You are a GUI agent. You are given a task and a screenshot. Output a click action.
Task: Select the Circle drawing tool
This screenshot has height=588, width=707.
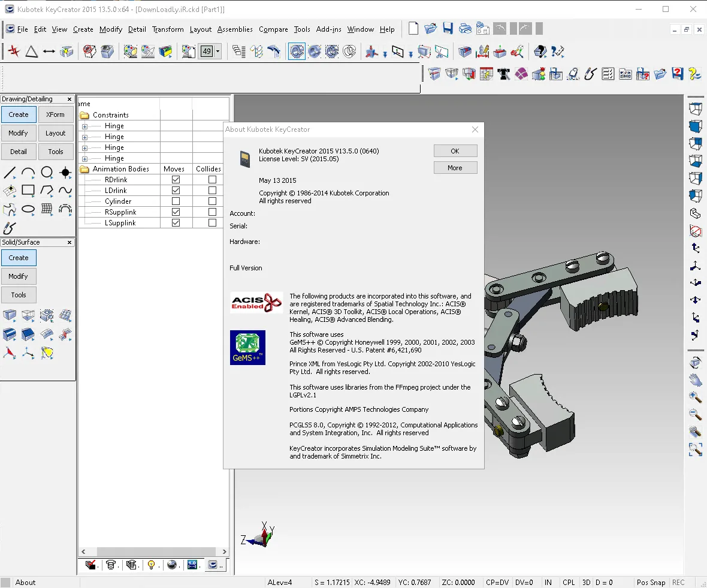(x=47, y=172)
